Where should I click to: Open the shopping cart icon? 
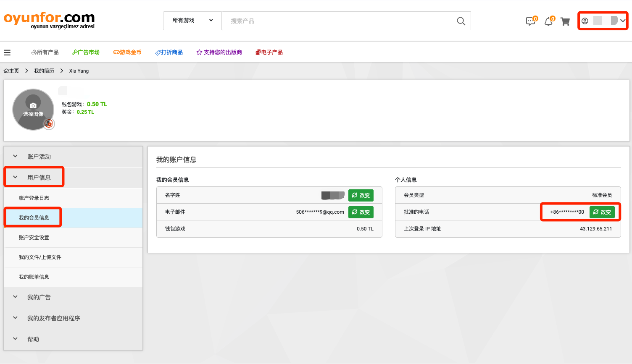[x=565, y=21]
